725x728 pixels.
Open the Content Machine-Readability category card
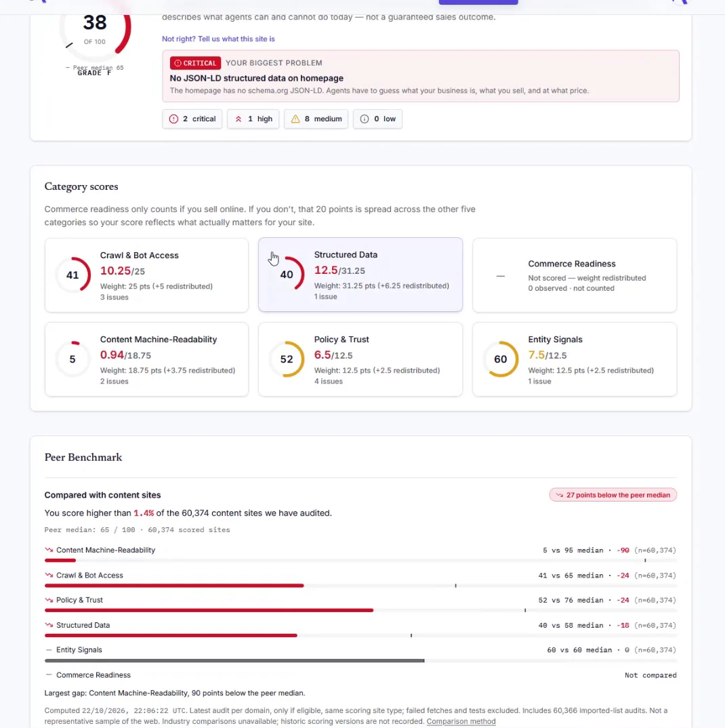click(x=146, y=359)
